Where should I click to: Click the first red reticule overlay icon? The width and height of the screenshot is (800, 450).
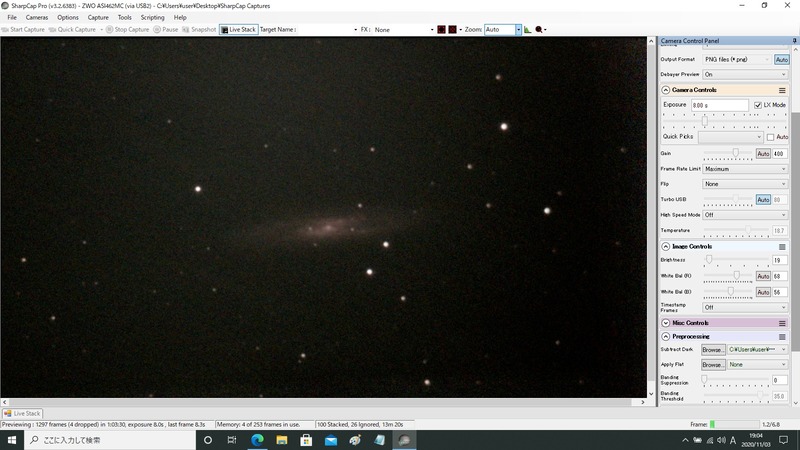tap(441, 30)
